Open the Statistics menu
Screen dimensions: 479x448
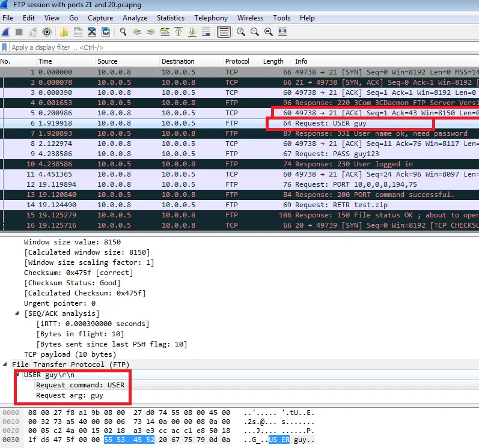pos(171,18)
